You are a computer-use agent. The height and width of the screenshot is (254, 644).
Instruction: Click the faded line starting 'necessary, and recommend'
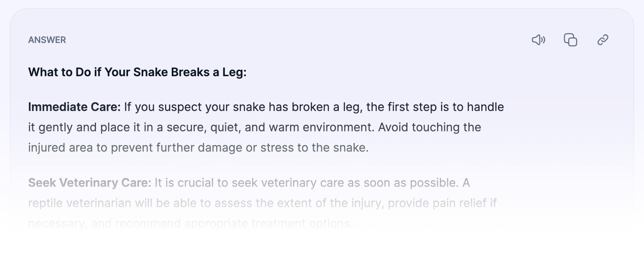[x=190, y=224]
